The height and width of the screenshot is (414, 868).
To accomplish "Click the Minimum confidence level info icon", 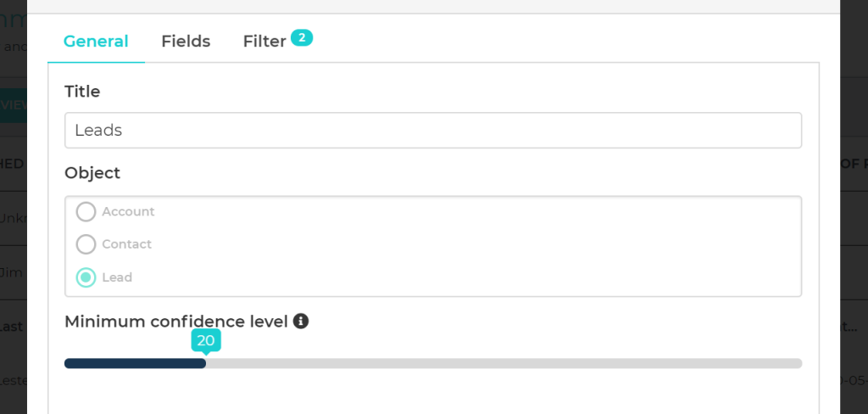I will click(301, 322).
